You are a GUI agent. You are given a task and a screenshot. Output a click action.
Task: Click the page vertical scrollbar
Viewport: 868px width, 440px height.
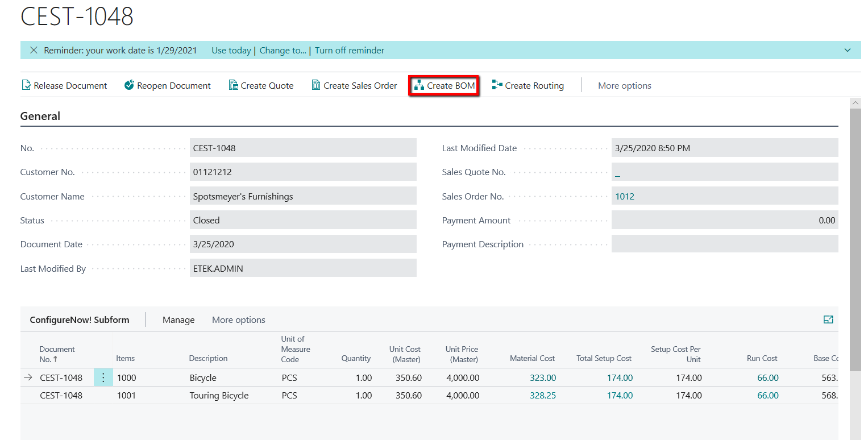[855, 227]
